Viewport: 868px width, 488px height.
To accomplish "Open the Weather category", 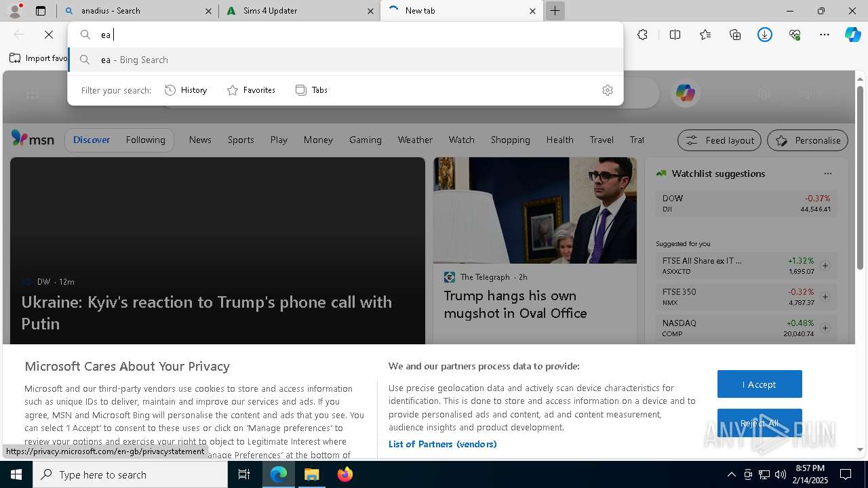I will click(x=415, y=140).
